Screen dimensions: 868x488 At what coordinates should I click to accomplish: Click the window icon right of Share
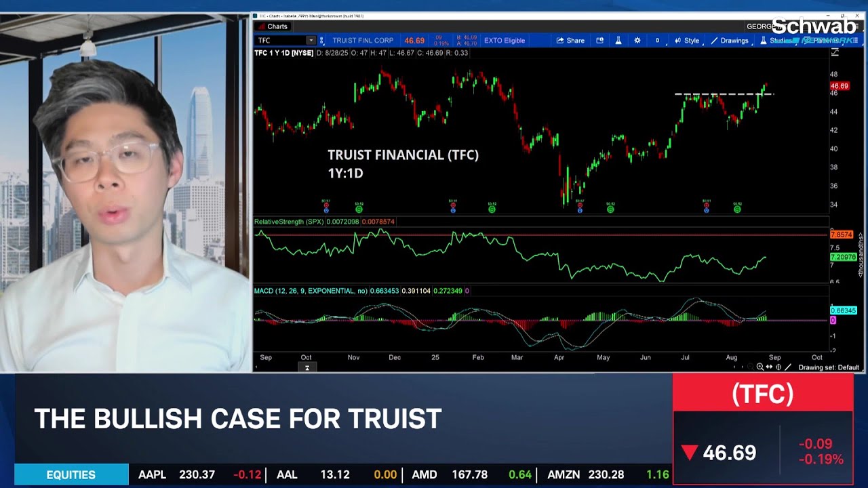[600, 41]
